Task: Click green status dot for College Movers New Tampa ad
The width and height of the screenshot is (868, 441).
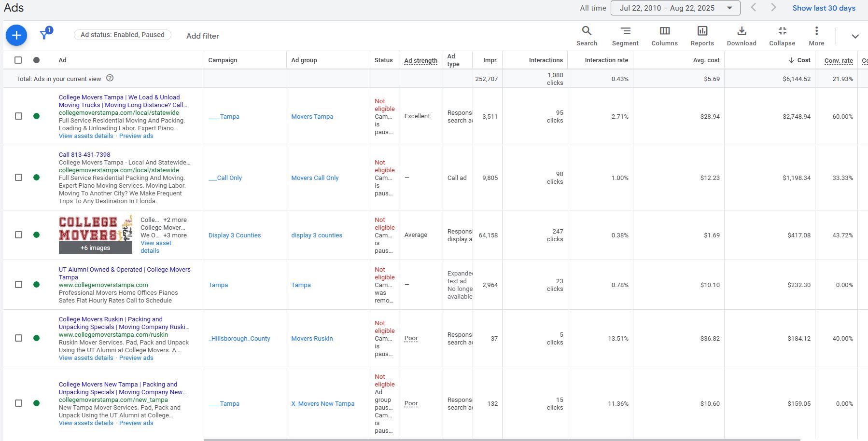Action: tap(36, 403)
